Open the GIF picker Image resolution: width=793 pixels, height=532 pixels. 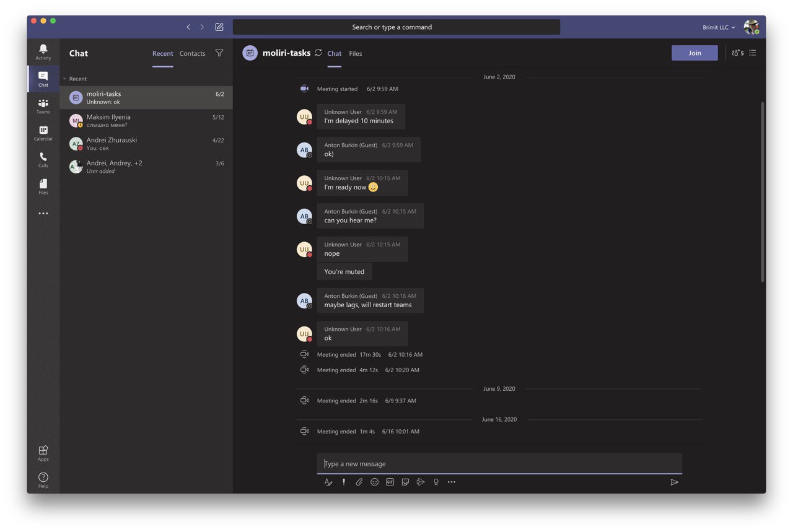(x=390, y=482)
